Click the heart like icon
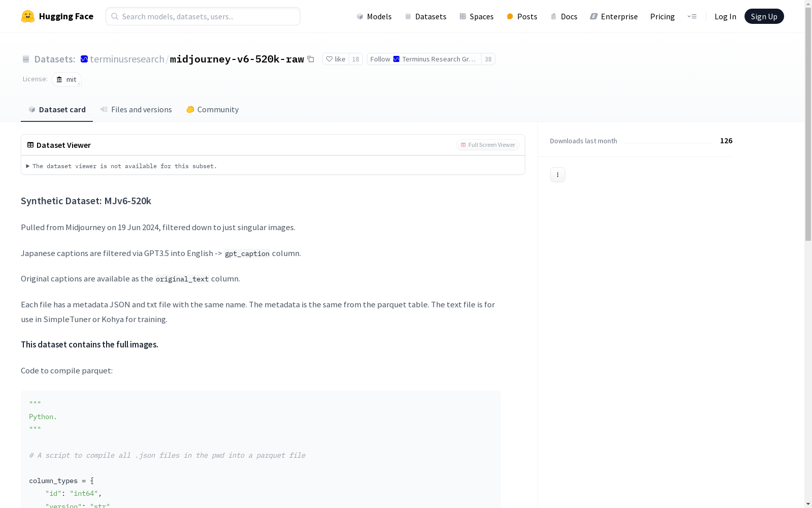 coord(329,59)
